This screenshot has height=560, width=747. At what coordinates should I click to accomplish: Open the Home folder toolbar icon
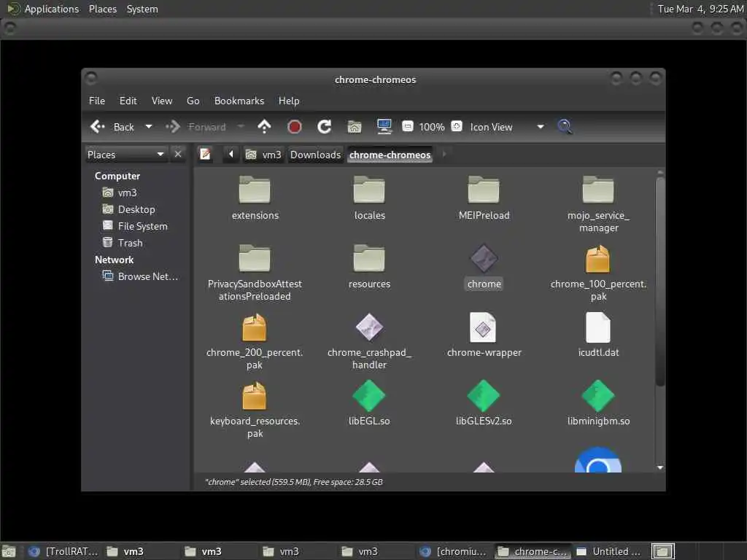(x=355, y=127)
